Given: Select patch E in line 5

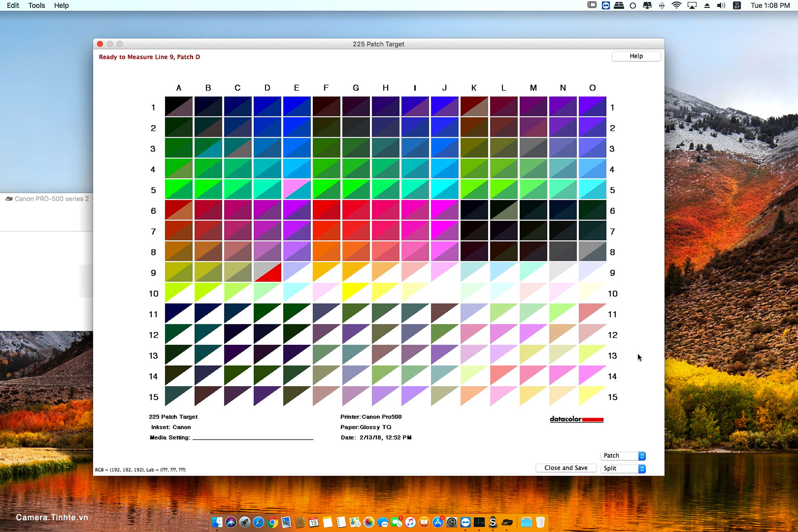Looking at the screenshot, I should (x=297, y=189).
